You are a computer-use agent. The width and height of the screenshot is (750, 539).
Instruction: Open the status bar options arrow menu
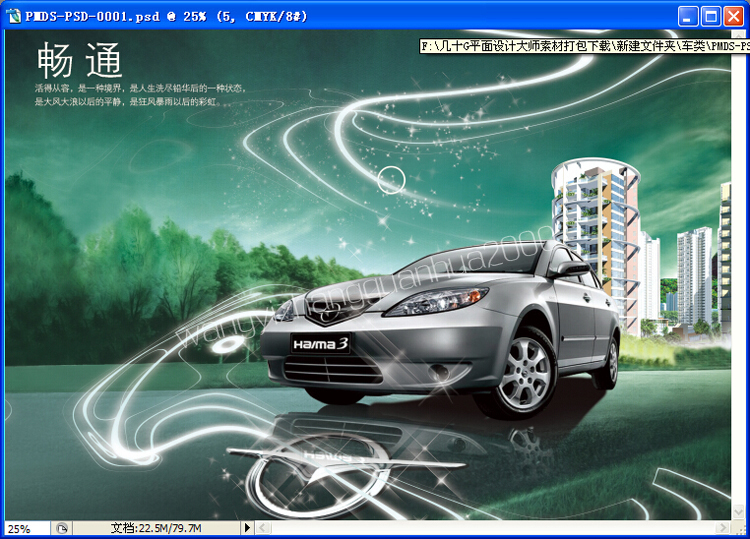pyautogui.click(x=247, y=528)
